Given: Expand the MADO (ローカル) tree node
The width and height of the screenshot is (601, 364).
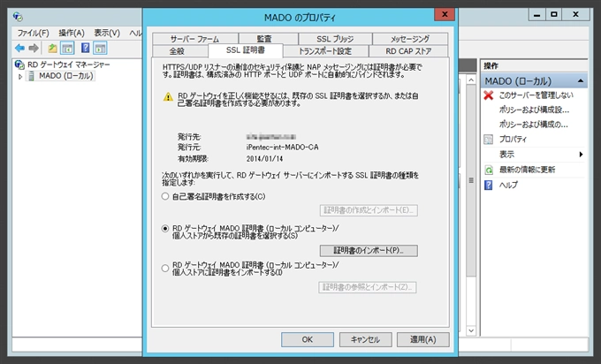Looking at the screenshot, I should (20, 76).
